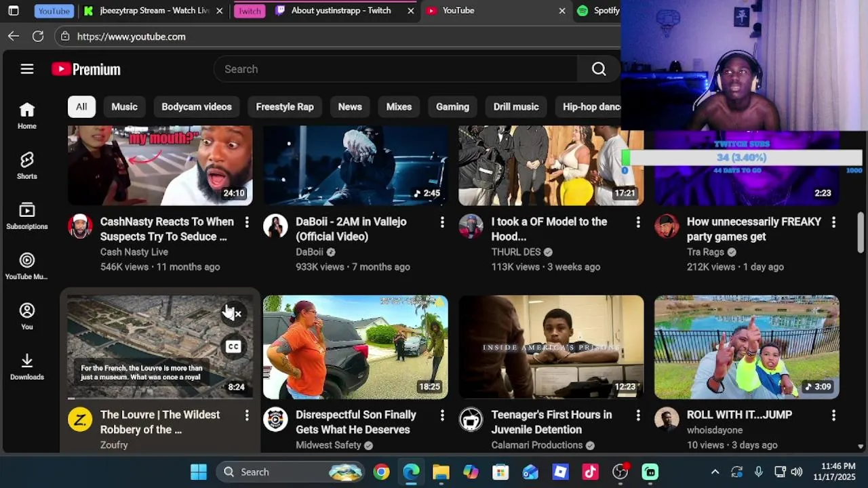Visit the Tra Rags channel name link

click(x=705, y=252)
